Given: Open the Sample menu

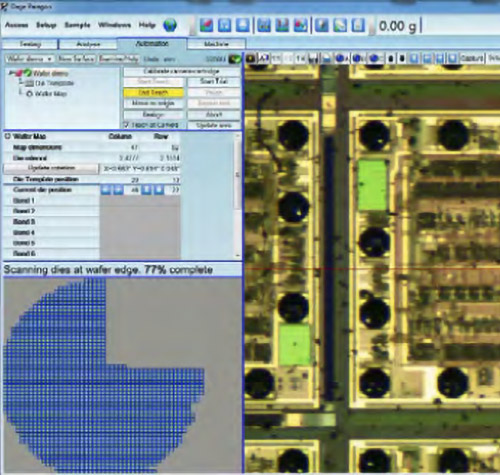Looking at the screenshot, I should pyautogui.click(x=77, y=25).
